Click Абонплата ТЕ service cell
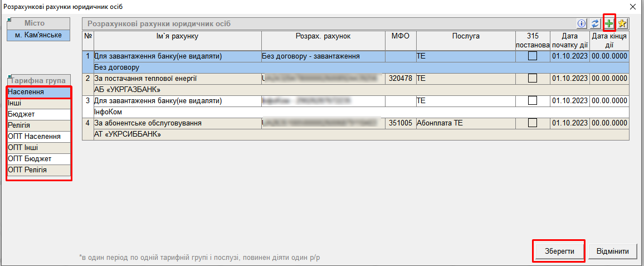The height and width of the screenshot is (266, 644). (x=466, y=123)
